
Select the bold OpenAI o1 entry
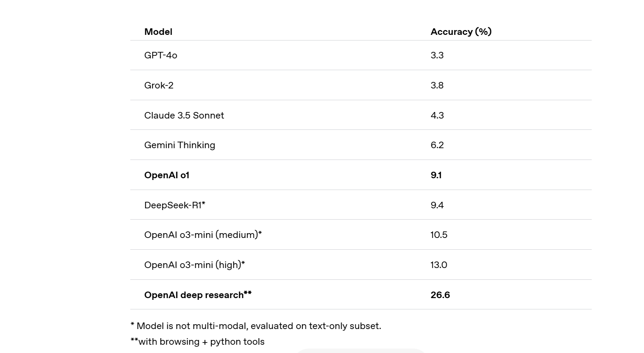click(x=166, y=175)
